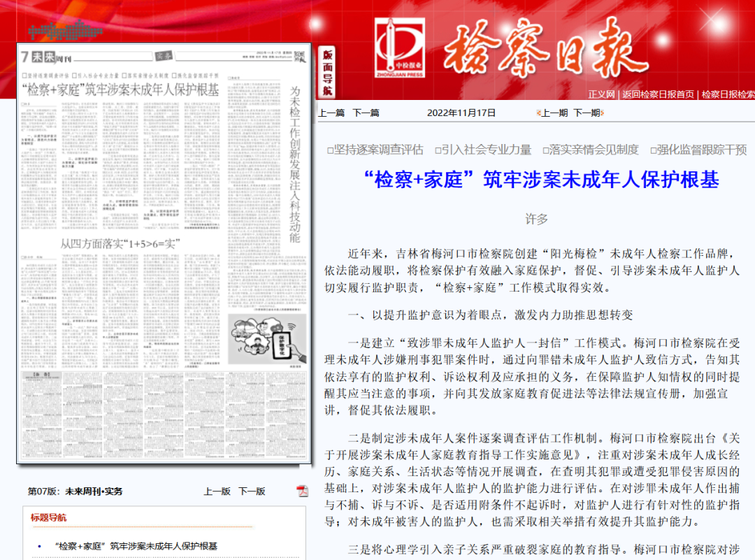The height and width of the screenshot is (560, 755).
Task: Download the page PDF via red PDF icon
Action: click(x=302, y=491)
